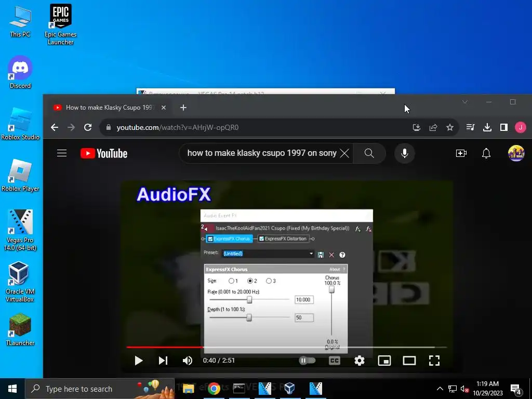Viewport: 532px width, 399px height.
Task: Switch the video to miniplayer
Action: click(384, 361)
